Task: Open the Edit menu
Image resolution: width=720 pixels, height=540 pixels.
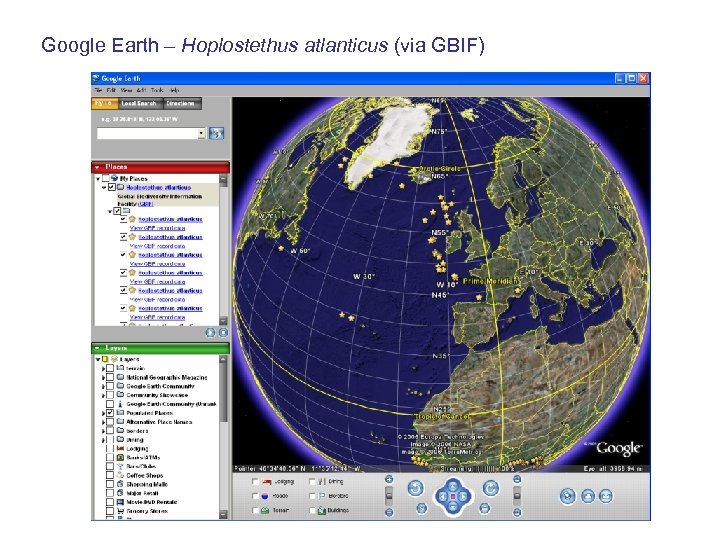Action: (111, 90)
